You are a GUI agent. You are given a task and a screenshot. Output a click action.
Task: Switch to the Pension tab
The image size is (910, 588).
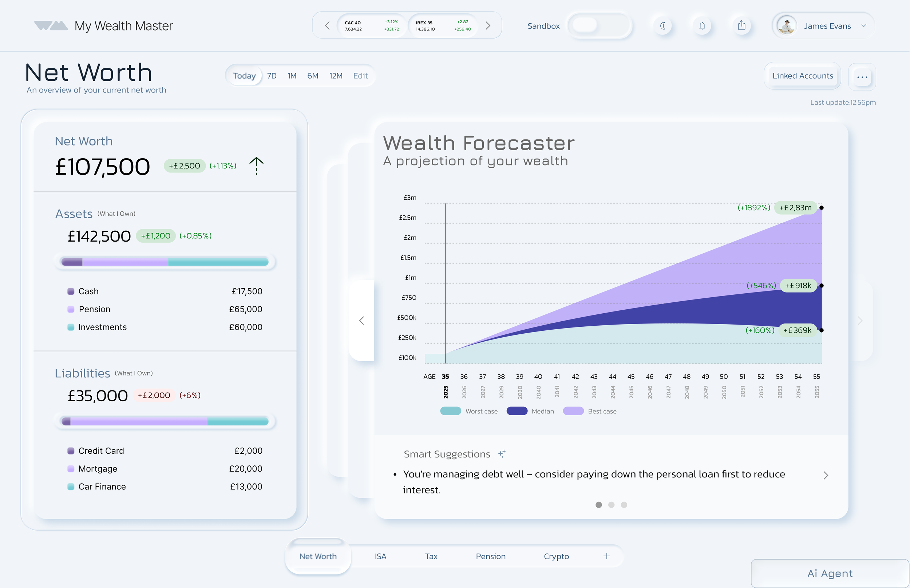[x=490, y=556]
